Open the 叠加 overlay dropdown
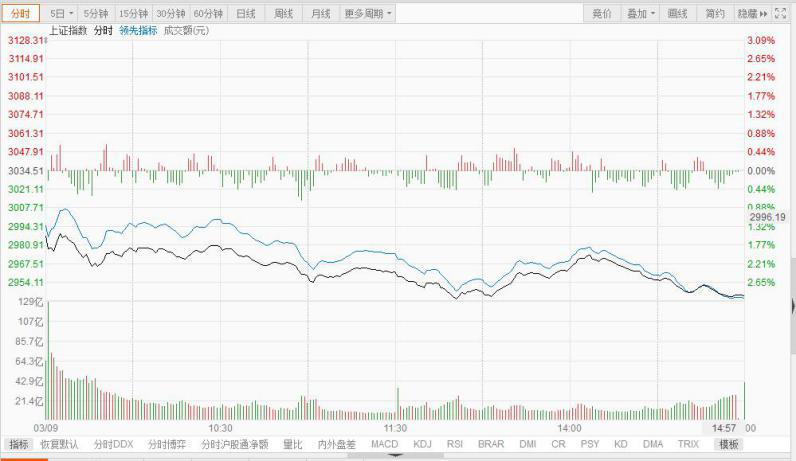The image size is (796, 461). [641, 14]
